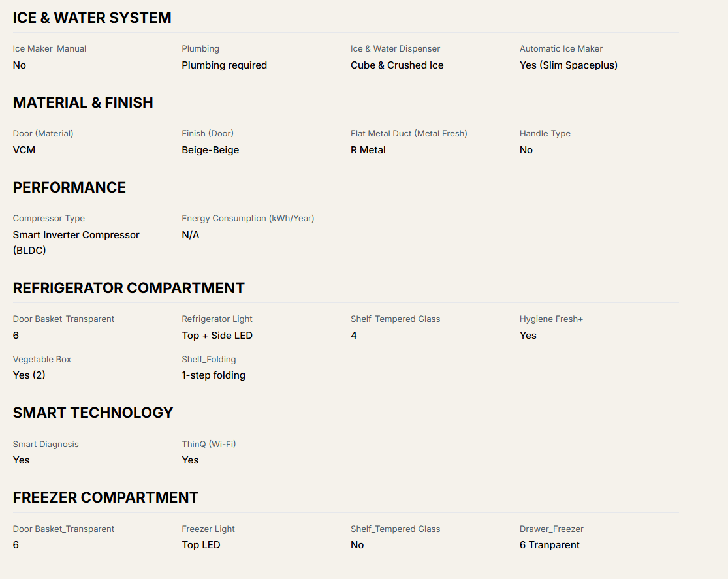The height and width of the screenshot is (579, 728).
Task: Select the 'Beige-Beige' door finish value
Action: coord(210,150)
